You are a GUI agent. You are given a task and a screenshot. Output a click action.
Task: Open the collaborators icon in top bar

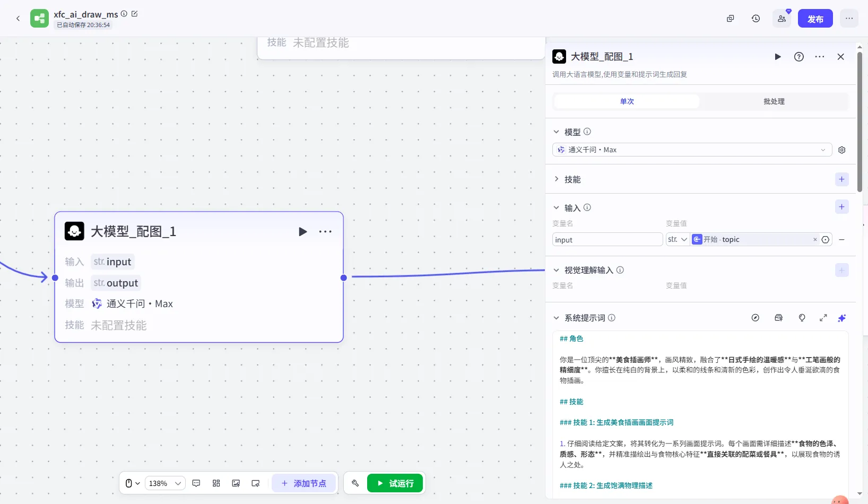782,19
